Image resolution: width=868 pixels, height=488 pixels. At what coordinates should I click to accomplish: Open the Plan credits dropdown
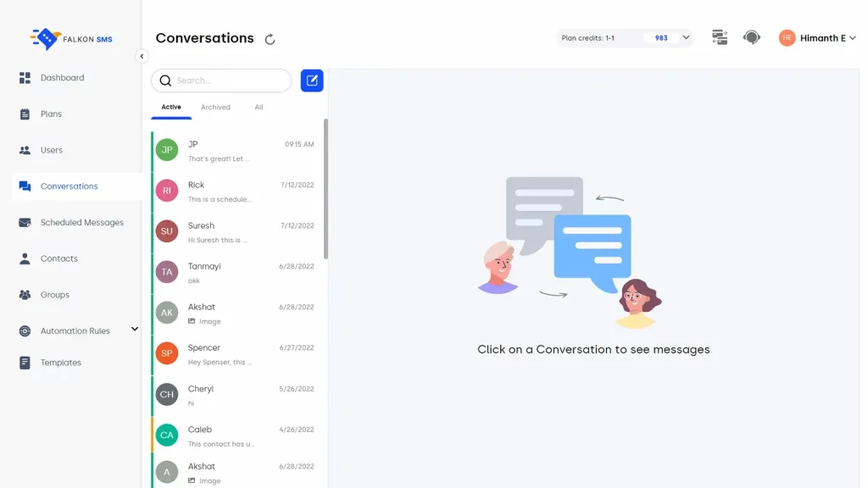click(x=686, y=37)
